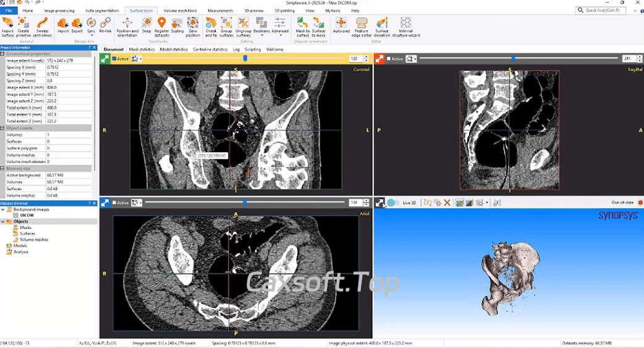Image resolution: width=644 pixels, height=348 pixels.
Task: Toggle the Live 3D switch
Action: [393, 203]
